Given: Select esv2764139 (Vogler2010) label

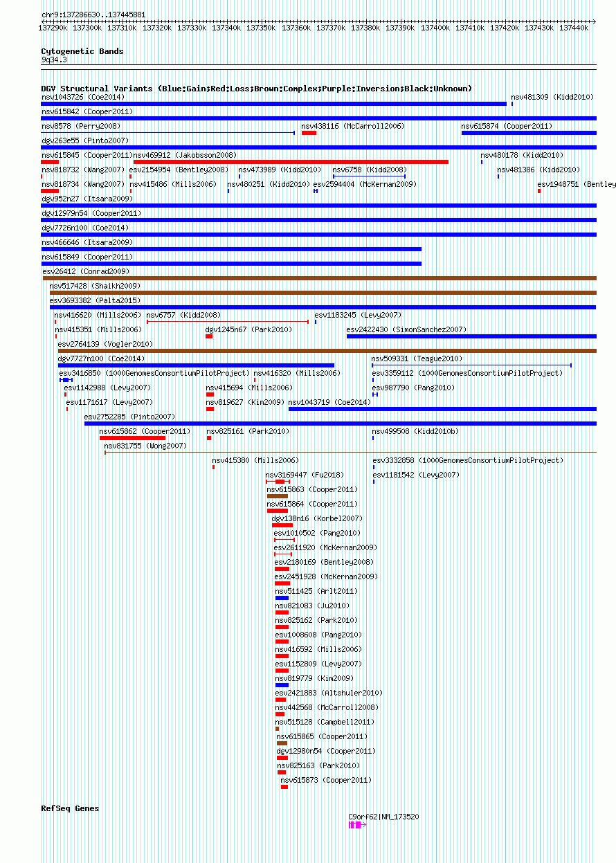Looking at the screenshot, I should click(x=105, y=344).
